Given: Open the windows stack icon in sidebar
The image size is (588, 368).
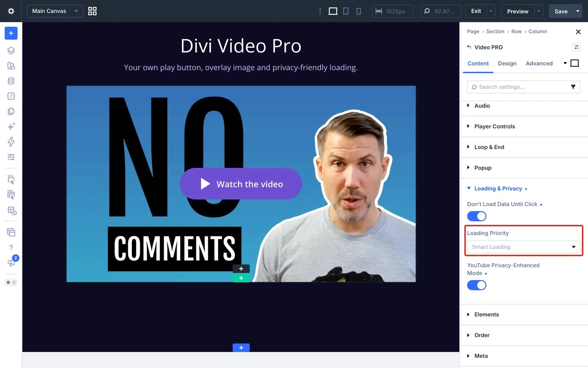Looking at the screenshot, I should click(11, 232).
